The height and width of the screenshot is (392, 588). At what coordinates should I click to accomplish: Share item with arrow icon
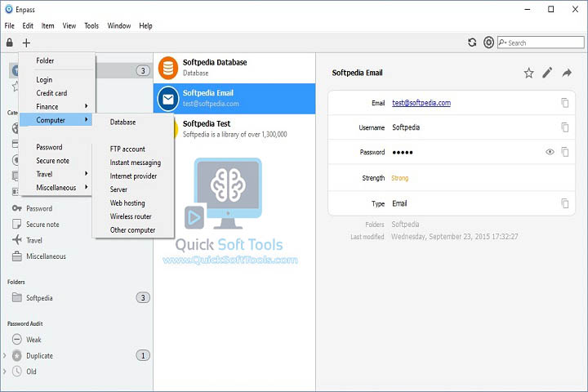coord(567,73)
